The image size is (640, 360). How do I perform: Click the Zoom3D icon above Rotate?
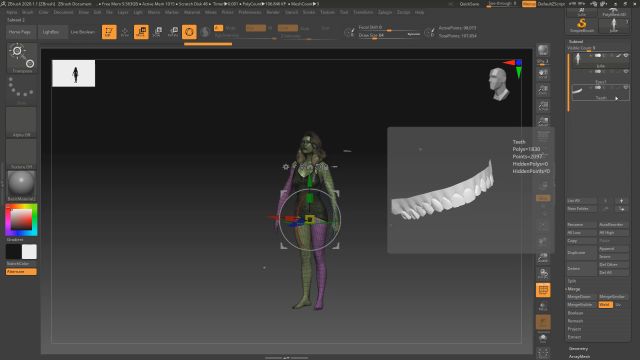543,258
